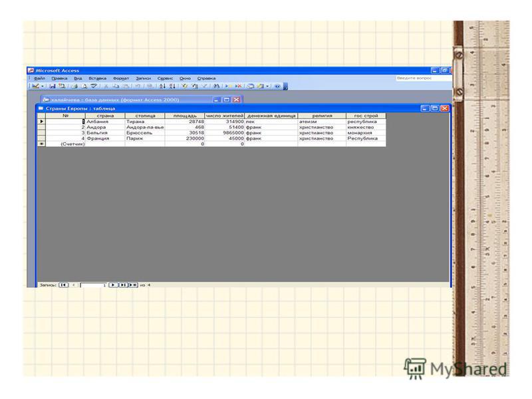Screen dimensions: 532x399
Task: Click the new-row asterisk selector
Action: pos(41,144)
